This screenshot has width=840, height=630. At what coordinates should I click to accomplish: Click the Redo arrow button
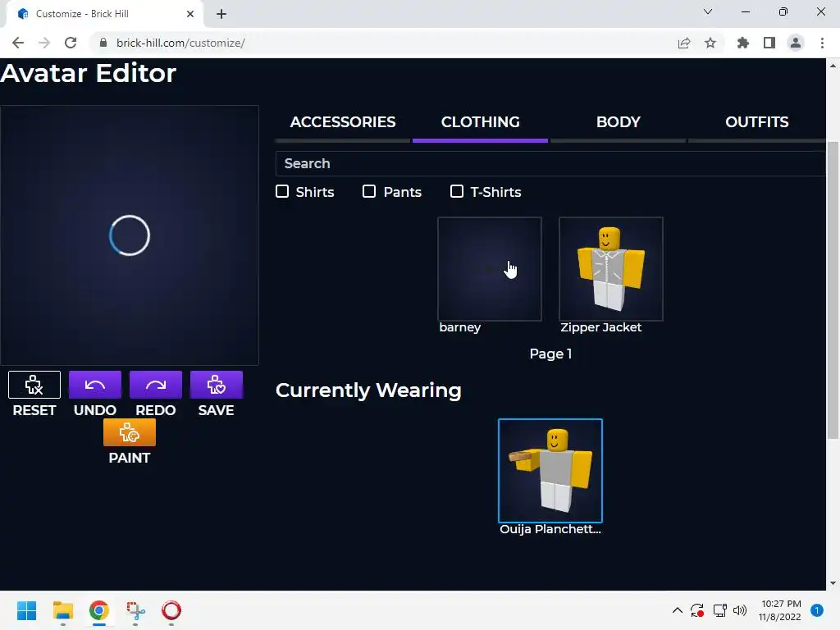coord(156,385)
